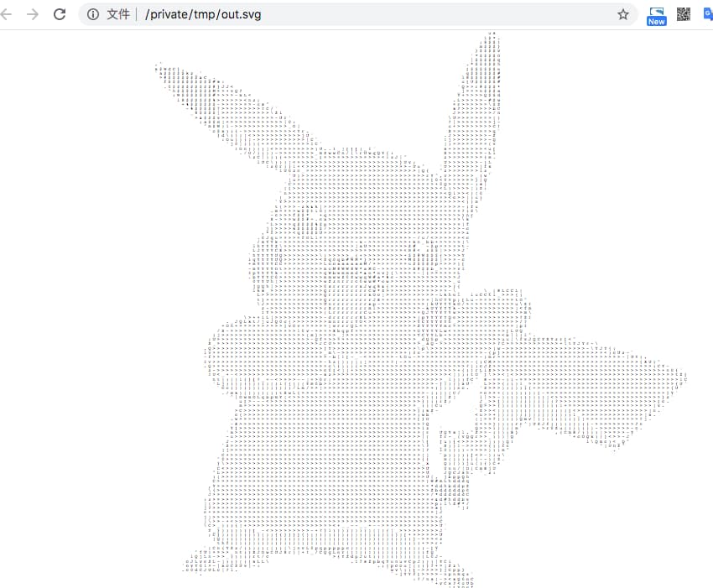This screenshot has width=713, height=588.
Task: Select the /private/tmp/out.svg URL text
Action: [202, 14]
